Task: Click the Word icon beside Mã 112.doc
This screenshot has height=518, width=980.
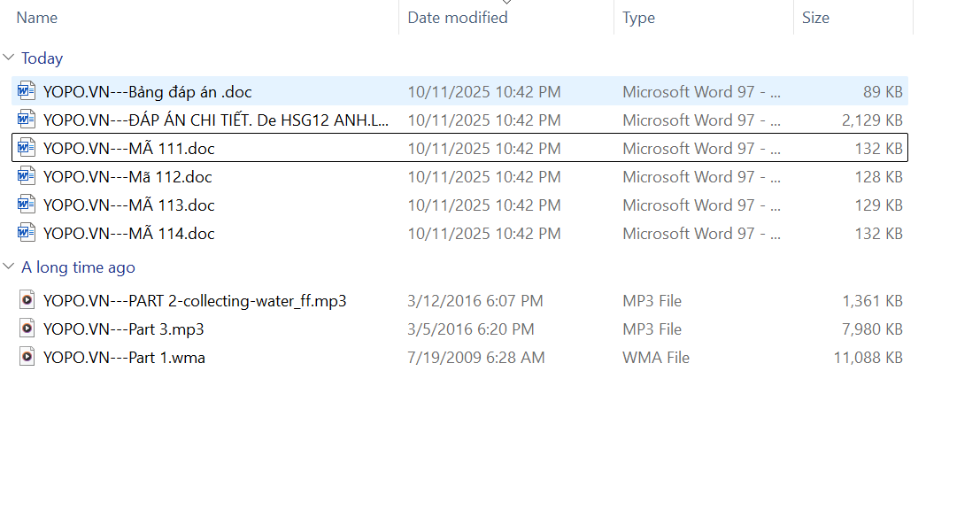Action: point(27,176)
